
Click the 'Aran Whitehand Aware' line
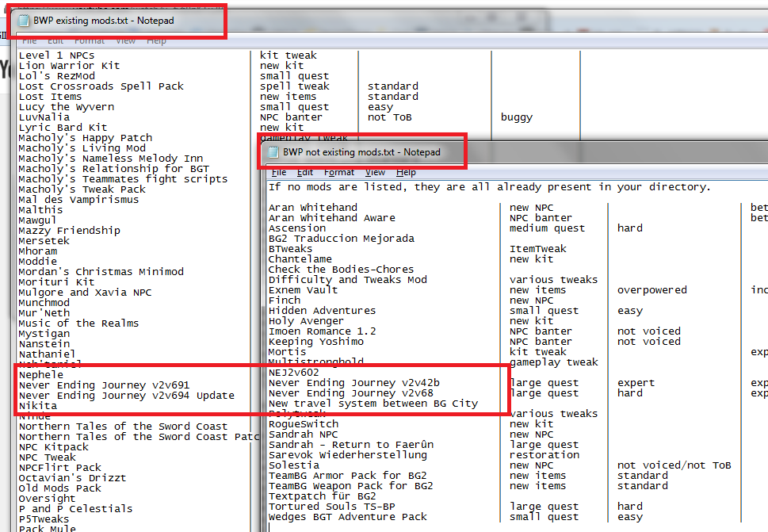click(331, 217)
